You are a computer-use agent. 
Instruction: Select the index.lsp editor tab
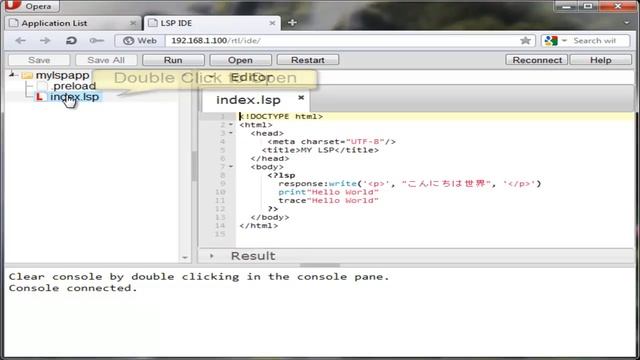tap(256, 100)
